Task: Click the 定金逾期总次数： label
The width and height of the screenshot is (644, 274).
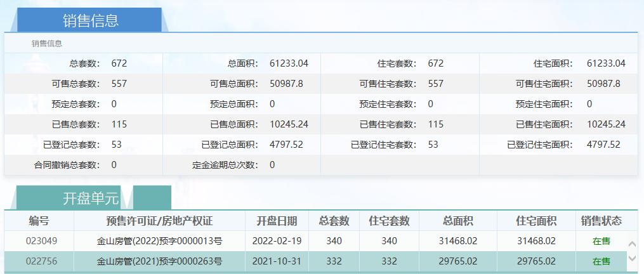Action: (x=225, y=165)
